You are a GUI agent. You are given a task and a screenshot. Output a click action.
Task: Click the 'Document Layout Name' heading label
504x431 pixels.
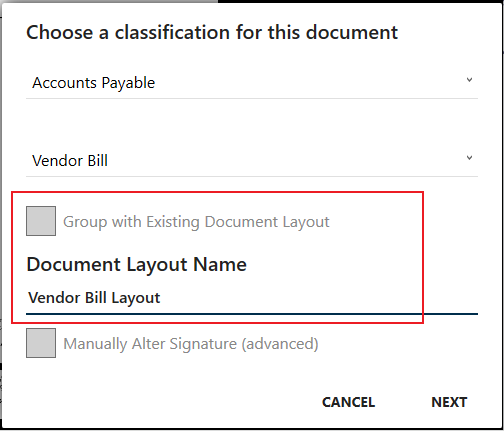coord(136,265)
